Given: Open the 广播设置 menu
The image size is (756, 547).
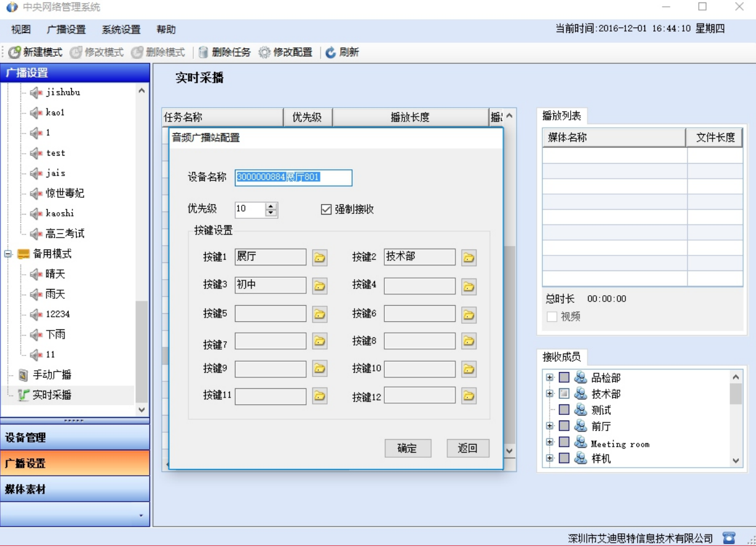Looking at the screenshot, I should point(66,30).
